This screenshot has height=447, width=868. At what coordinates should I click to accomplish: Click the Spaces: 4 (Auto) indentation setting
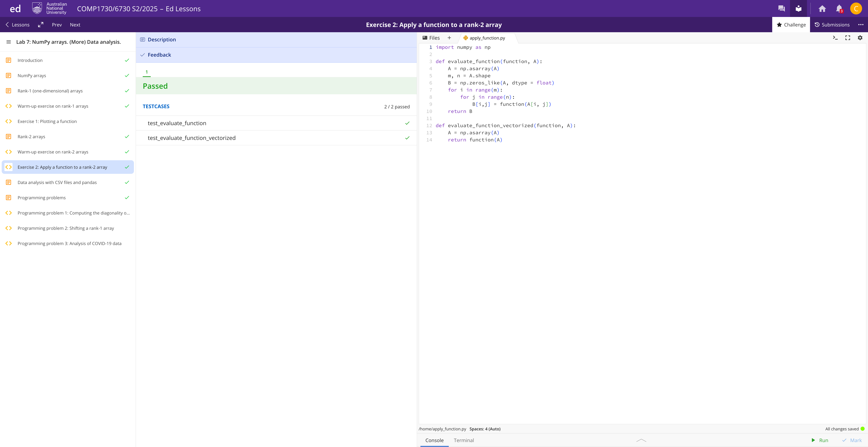coord(485,429)
